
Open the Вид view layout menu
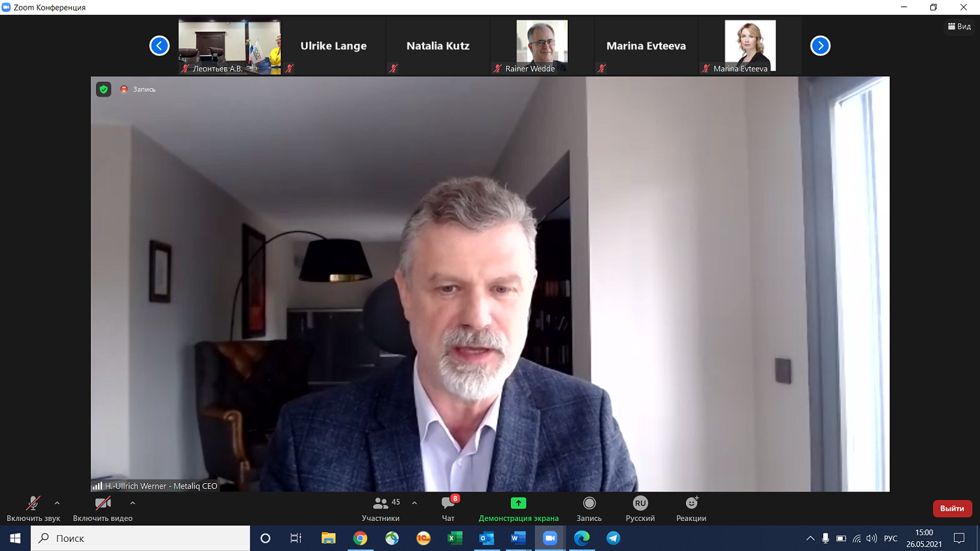pos(959,26)
